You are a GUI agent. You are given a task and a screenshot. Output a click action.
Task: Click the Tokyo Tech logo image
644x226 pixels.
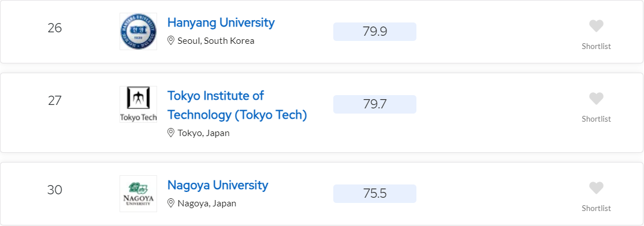point(138,104)
